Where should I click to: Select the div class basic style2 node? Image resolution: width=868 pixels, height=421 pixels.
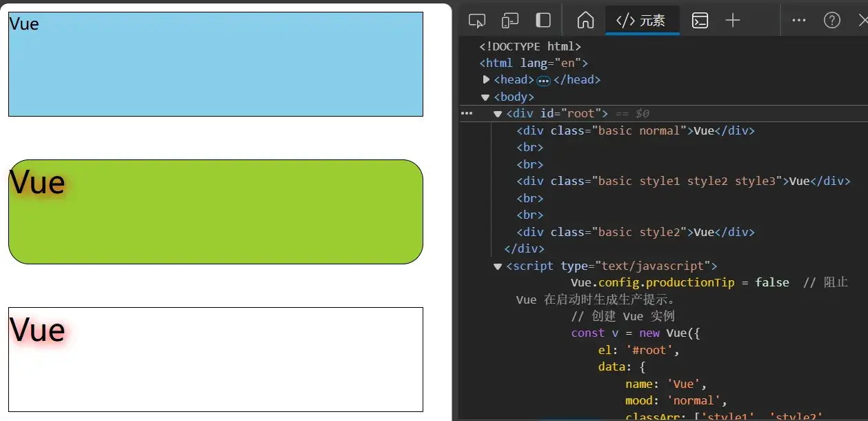click(636, 232)
